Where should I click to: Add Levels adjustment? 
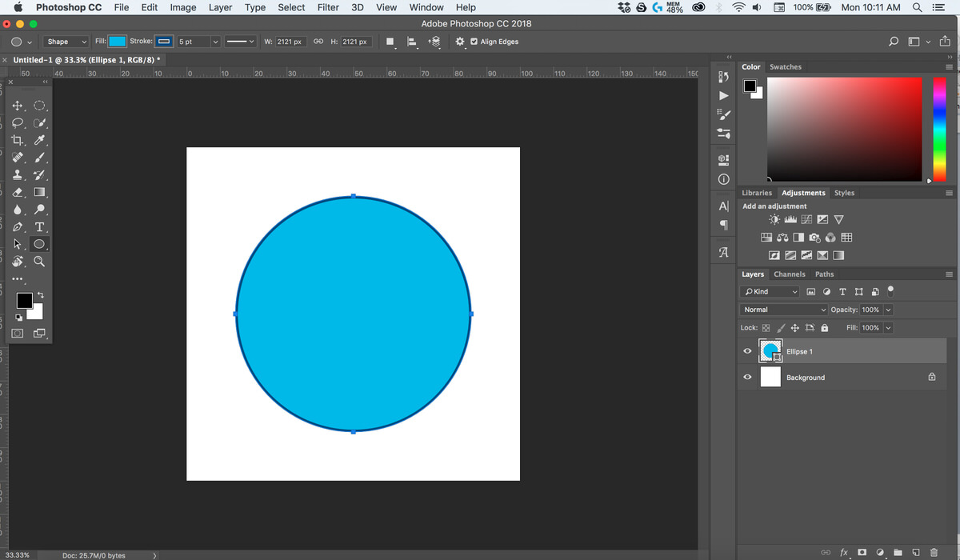pos(790,220)
